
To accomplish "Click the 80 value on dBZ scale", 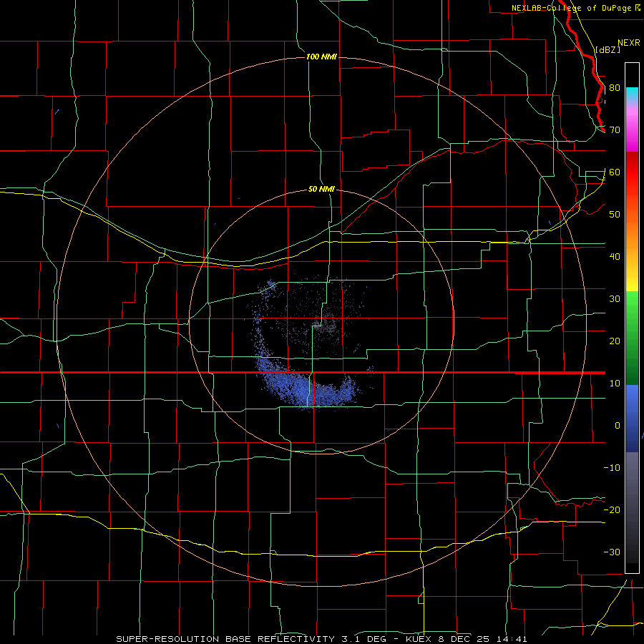I will click(x=615, y=88).
